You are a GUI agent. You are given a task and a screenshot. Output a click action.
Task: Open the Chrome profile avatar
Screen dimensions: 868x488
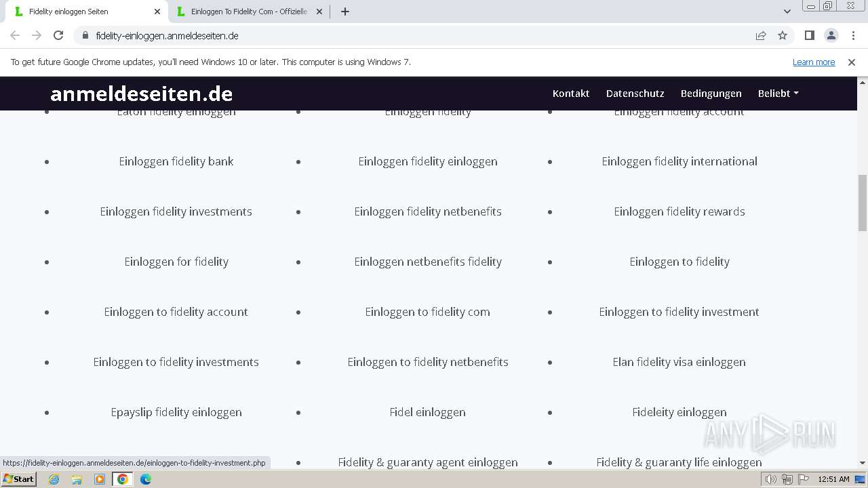click(x=831, y=35)
